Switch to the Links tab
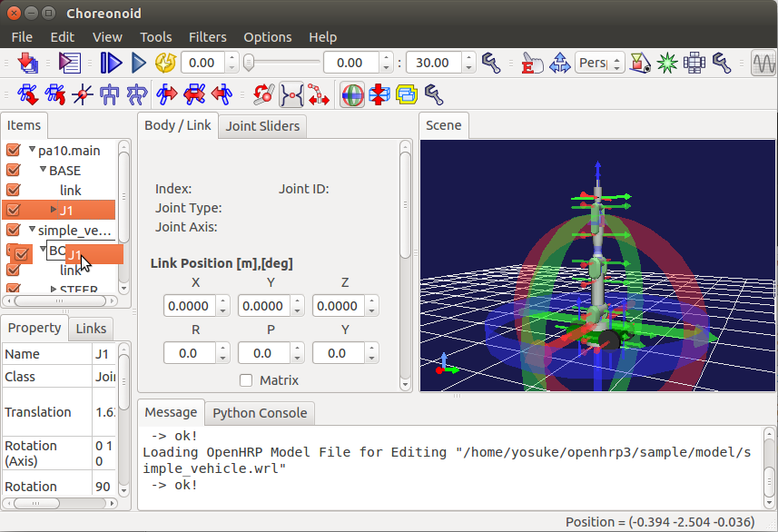This screenshot has height=532, width=778. pyautogui.click(x=91, y=329)
